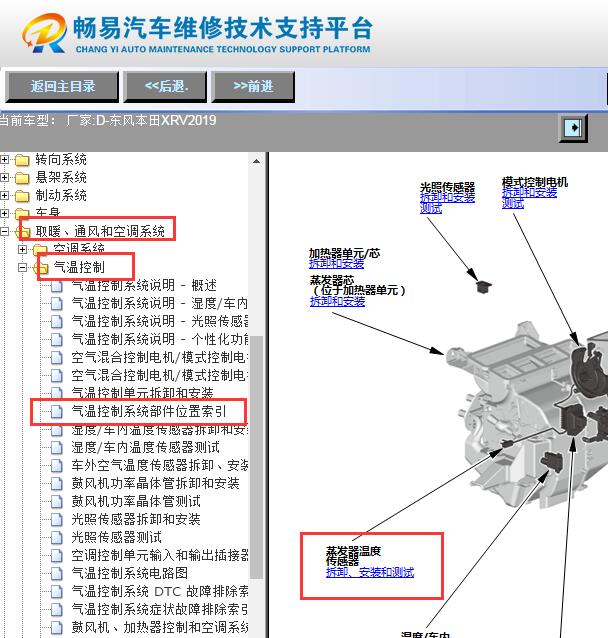Click document icon beside 气温控制系统 DTC row
This screenshot has width=608, height=638.
tap(57, 591)
